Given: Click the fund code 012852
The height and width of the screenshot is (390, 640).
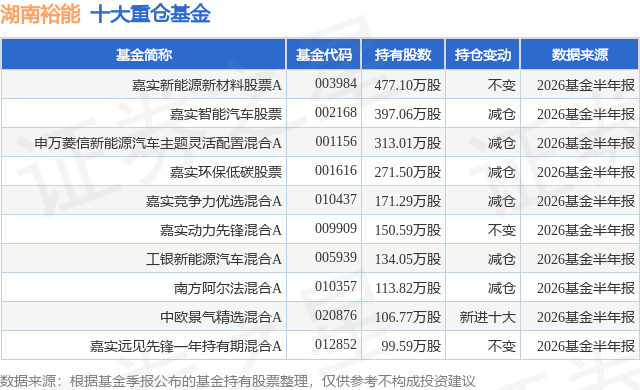Looking at the screenshot, I should [336, 344].
